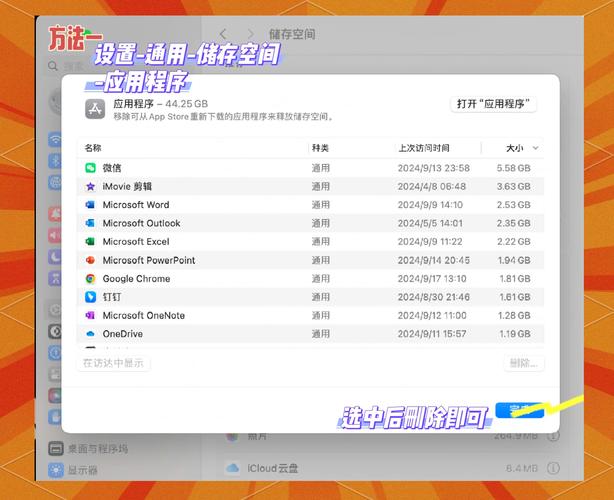The image size is (614, 500).
Task: Click the 在访达中显示 button
Action: (x=113, y=363)
